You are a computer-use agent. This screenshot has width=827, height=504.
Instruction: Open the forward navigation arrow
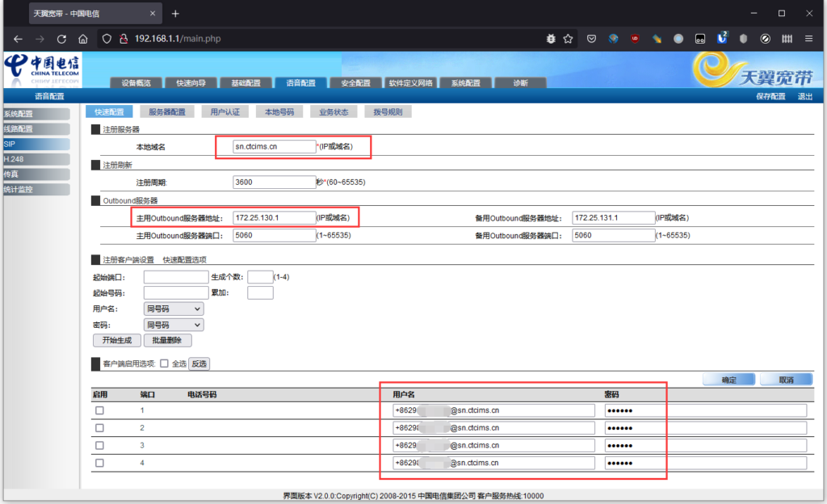[40, 39]
